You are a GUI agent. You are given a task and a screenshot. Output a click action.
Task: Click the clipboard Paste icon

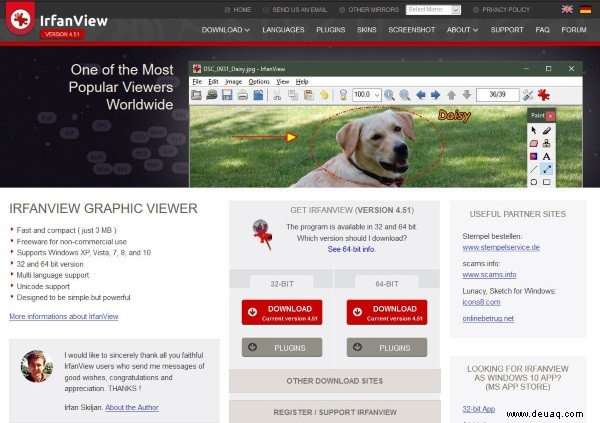[309, 95]
